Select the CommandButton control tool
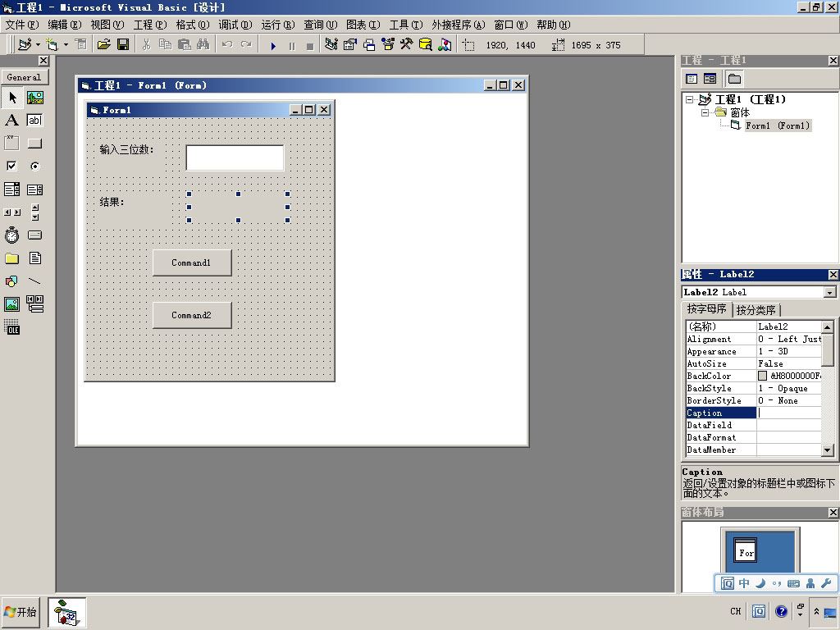 point(34,143)
